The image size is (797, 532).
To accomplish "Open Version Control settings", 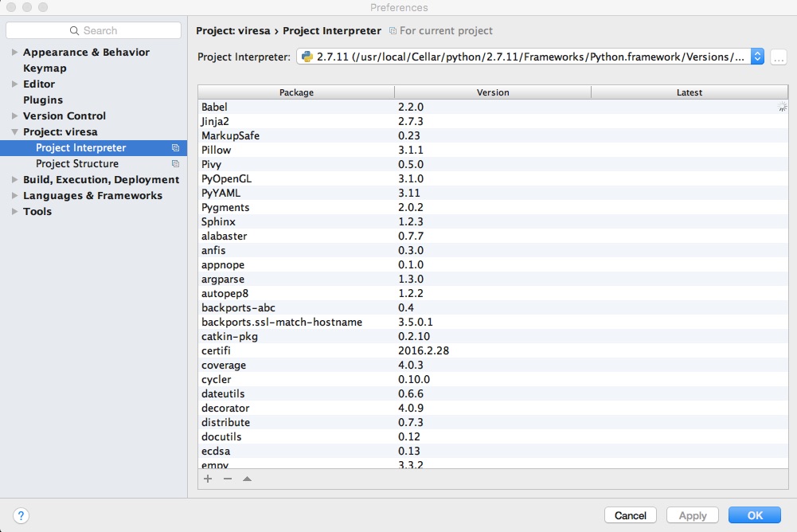I will click(x=64, y=116).
